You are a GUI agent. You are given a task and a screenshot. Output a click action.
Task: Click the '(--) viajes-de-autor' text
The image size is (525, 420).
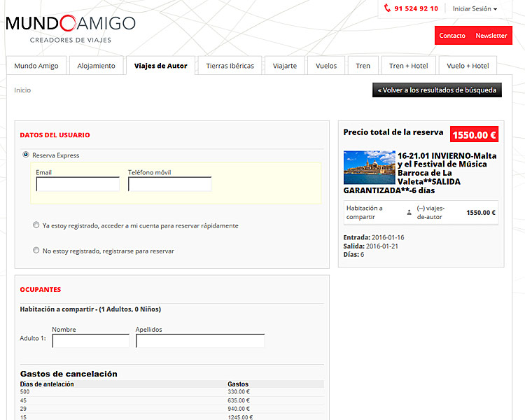[430, 212]
